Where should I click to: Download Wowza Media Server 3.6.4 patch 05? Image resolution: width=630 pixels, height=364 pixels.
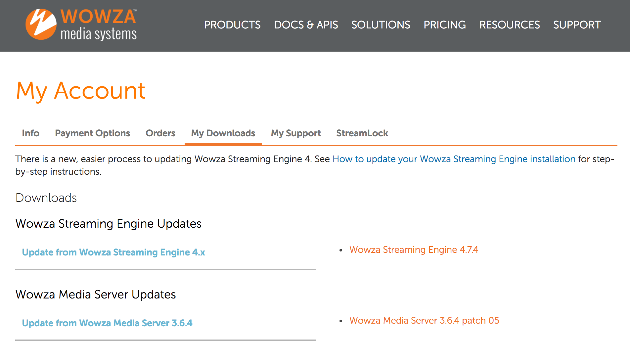[x=424, y=320]
